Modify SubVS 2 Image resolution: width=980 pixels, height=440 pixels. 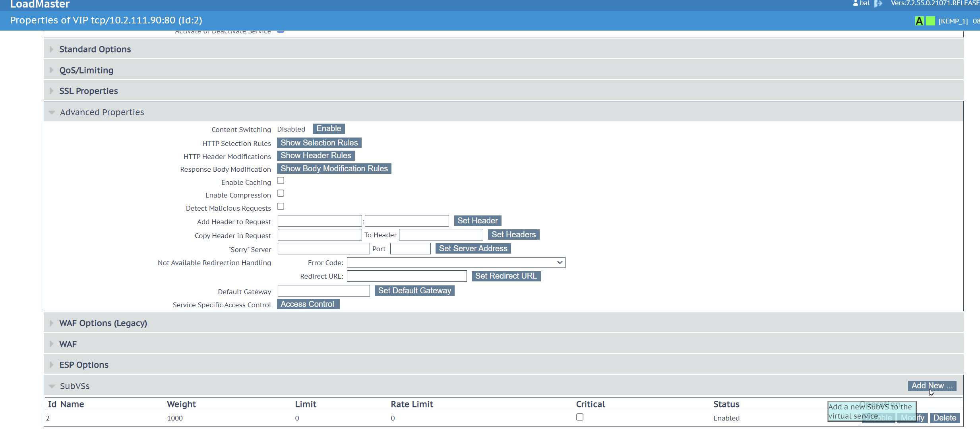[912, 418]
